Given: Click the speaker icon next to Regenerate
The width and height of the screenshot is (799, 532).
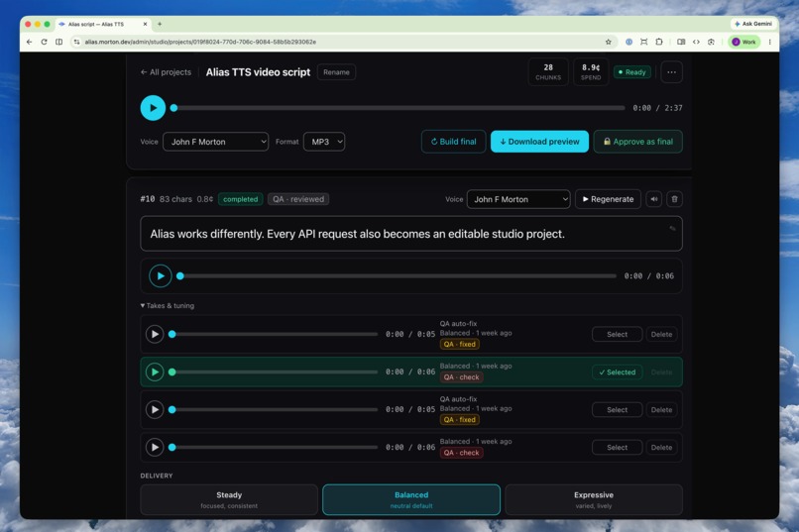Looking at the screenshot, I should point(654,199).
